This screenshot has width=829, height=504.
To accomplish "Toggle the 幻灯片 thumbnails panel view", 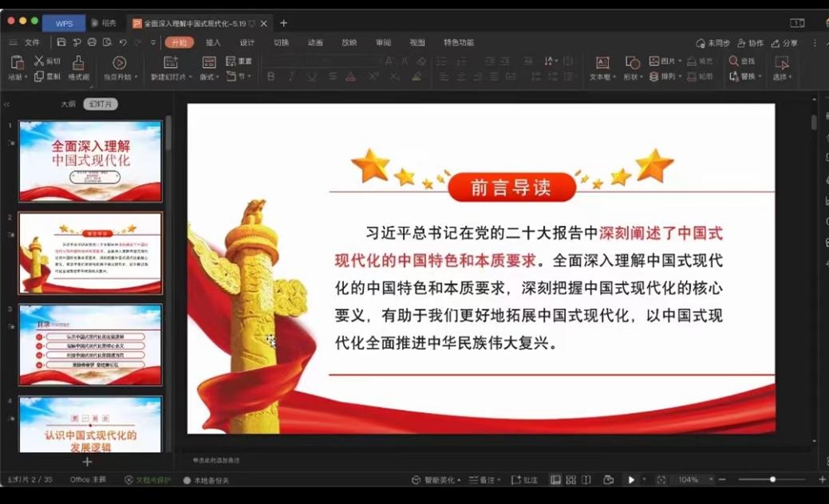I will (101, 104).
